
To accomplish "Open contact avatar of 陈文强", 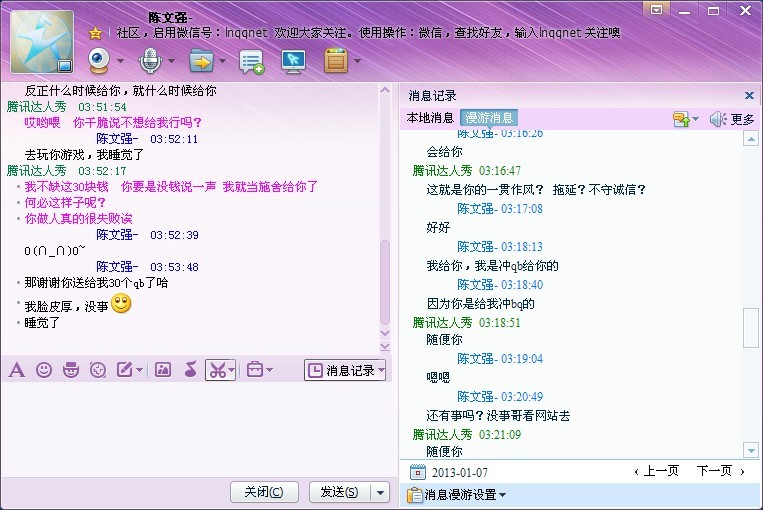I will point(42,42).
